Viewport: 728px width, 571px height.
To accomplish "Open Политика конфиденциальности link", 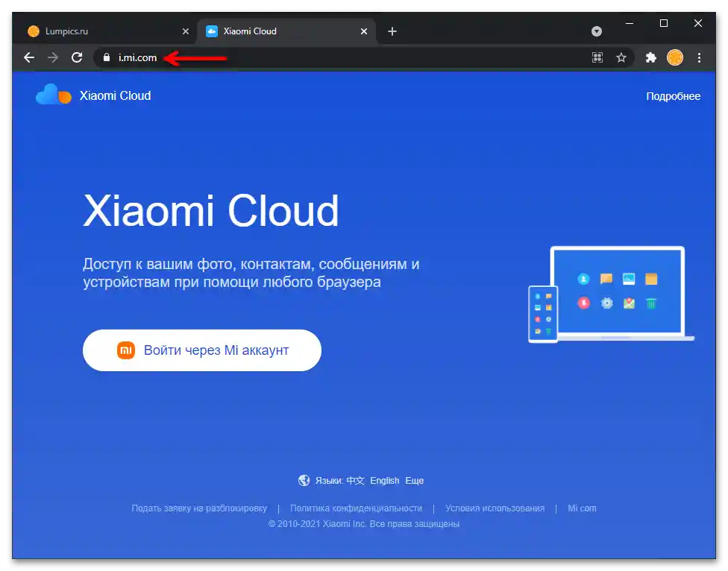I will (x=356, y=508).
